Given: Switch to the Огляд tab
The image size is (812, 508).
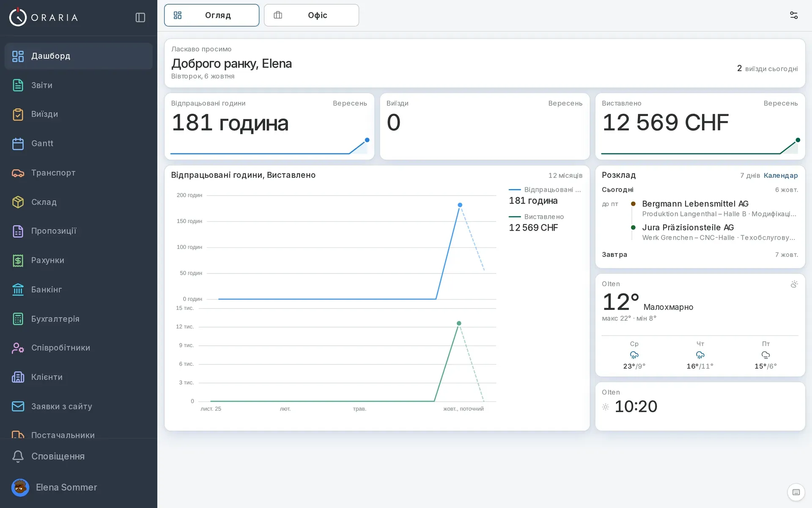Looking at the screenshot, I should click(211, 15).
